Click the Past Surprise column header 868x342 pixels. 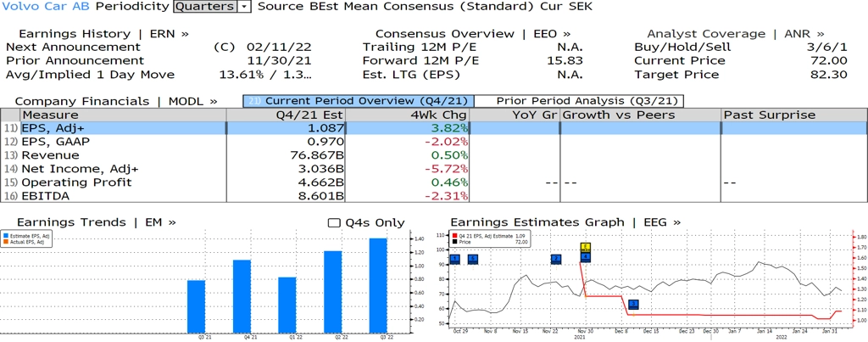point(794,115)
